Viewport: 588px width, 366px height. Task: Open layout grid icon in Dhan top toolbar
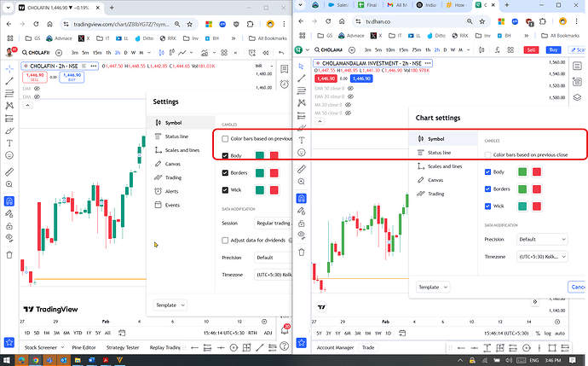510,50
